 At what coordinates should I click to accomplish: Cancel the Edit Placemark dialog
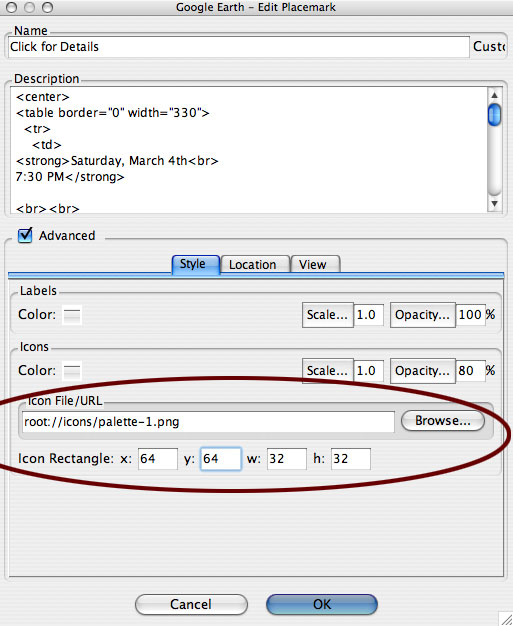click(191, 604)
